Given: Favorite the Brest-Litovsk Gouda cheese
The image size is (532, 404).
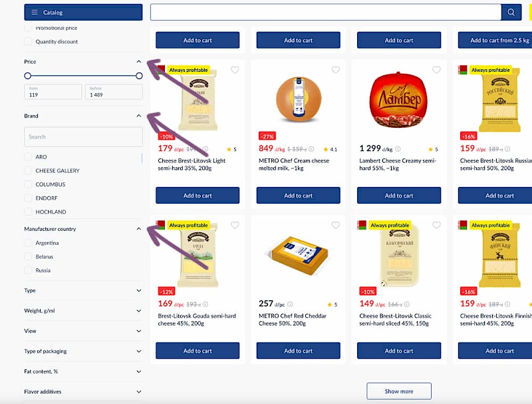Looking at the screenshot, I should click(x=235, y=226).
